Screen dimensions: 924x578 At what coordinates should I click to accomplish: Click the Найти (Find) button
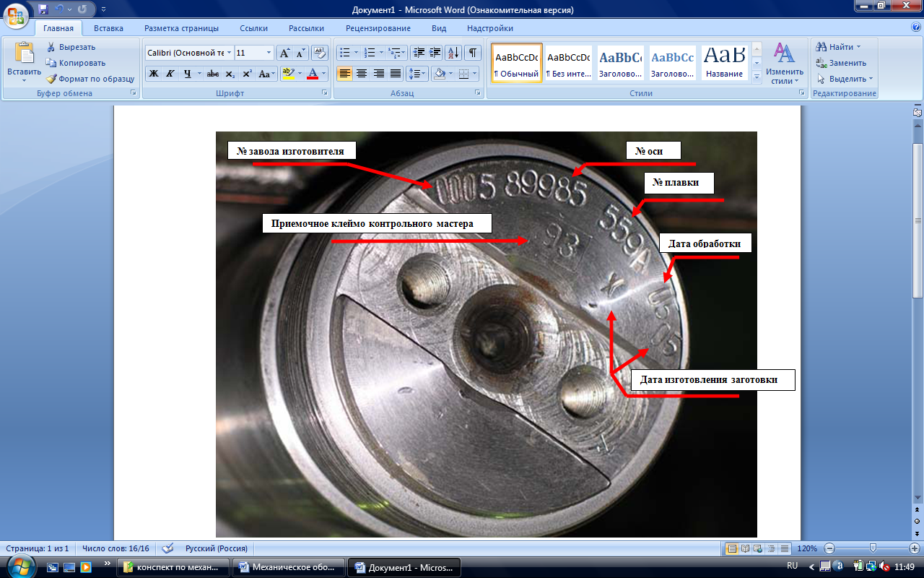coord(839,47)
